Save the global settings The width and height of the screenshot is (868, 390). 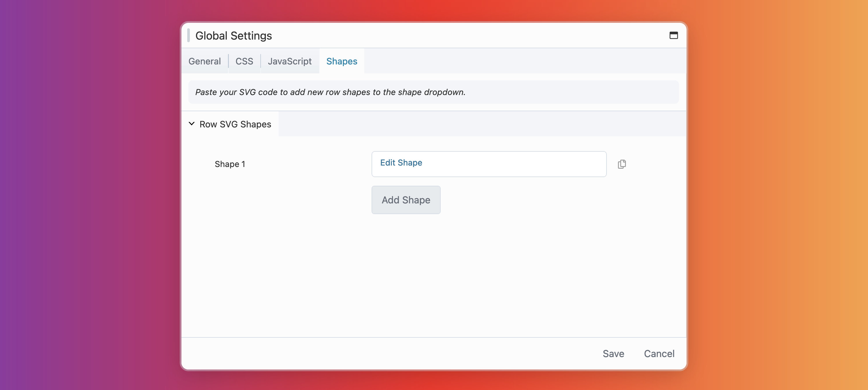613,353
